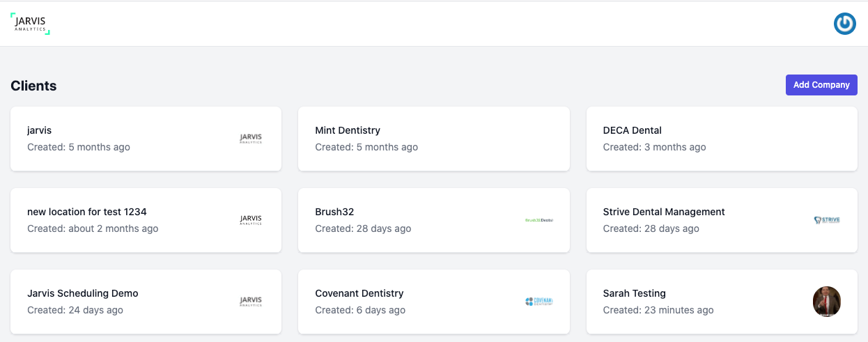This screenshot has height=342, width=868.
Task: Open the power icon user menu
Action: click(x=845, y=24)
